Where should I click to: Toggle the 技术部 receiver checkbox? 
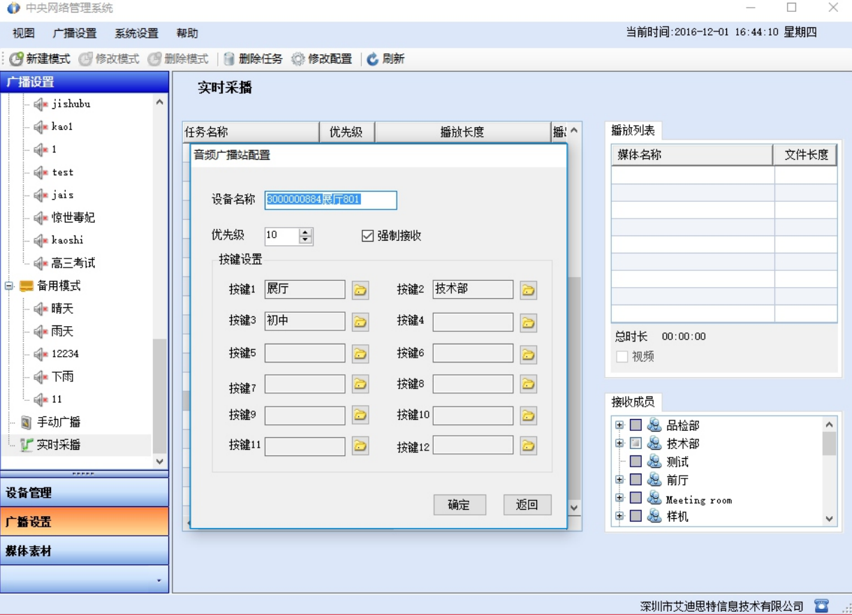636,443
